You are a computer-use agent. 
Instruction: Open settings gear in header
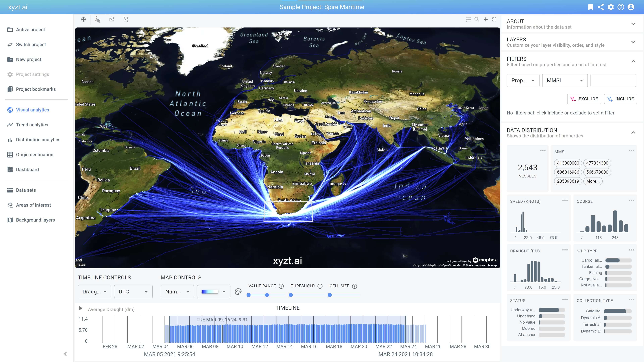(x=611, y=7)
